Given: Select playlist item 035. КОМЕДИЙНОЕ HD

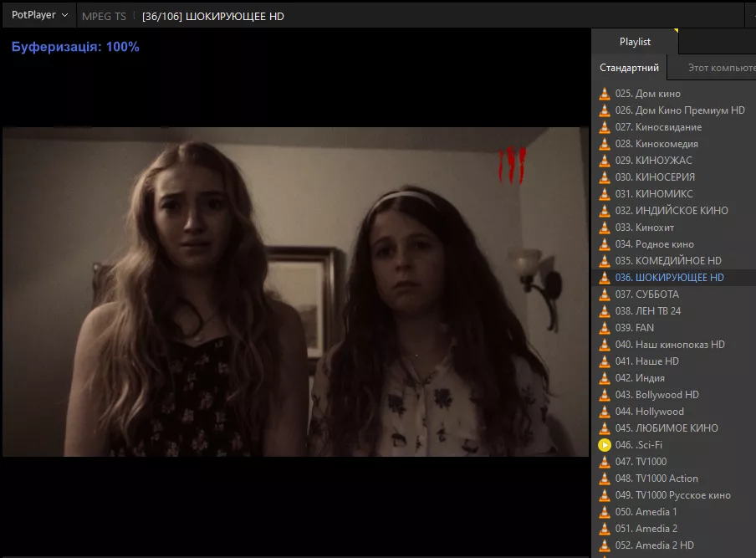Looking at the screenshot, I should 674,261.
